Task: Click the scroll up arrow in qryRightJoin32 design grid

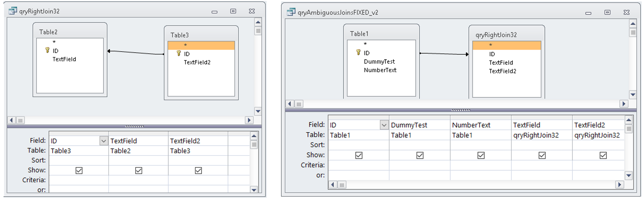Action: pos(254,137)
